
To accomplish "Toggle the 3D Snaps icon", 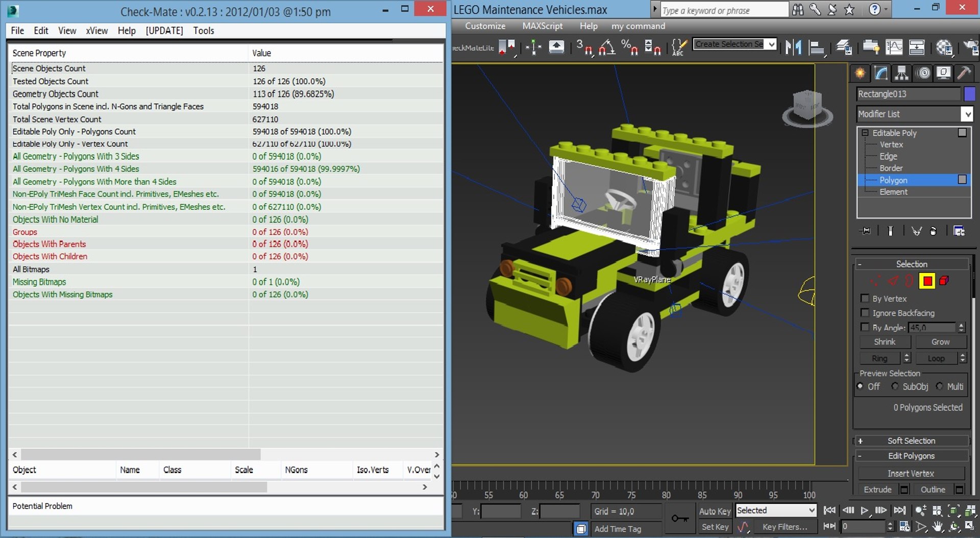I will click(x=584, y=47).
